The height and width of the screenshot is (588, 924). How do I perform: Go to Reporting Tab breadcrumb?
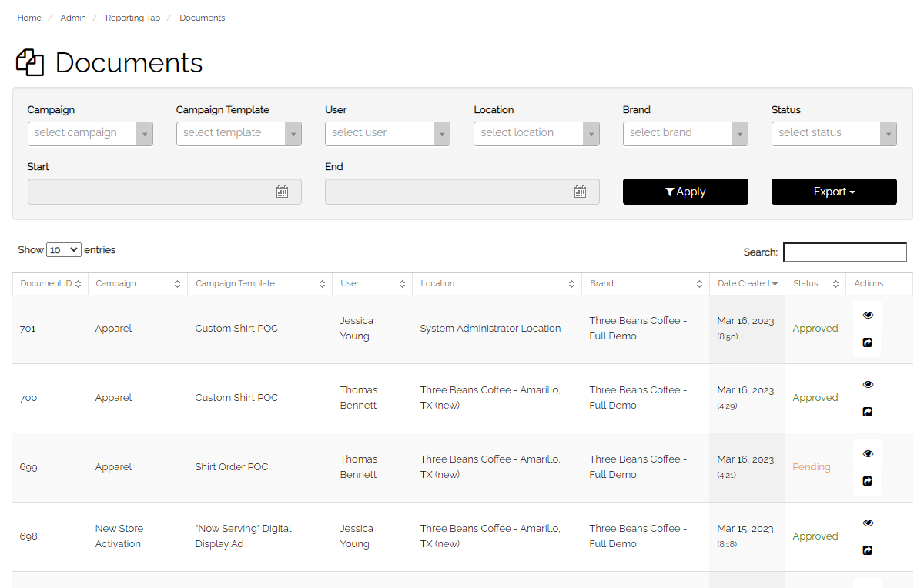pyautogui.click(x=132, y=18)
